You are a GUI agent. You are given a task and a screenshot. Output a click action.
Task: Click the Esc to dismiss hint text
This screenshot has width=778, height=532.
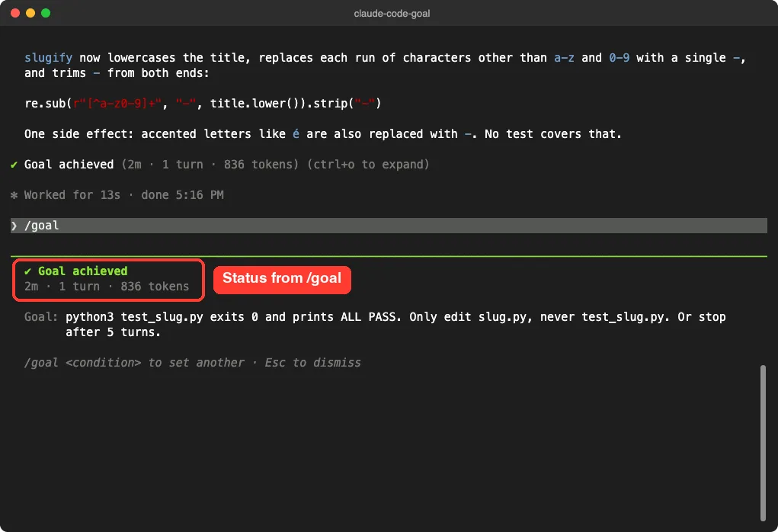pos(312,363)
